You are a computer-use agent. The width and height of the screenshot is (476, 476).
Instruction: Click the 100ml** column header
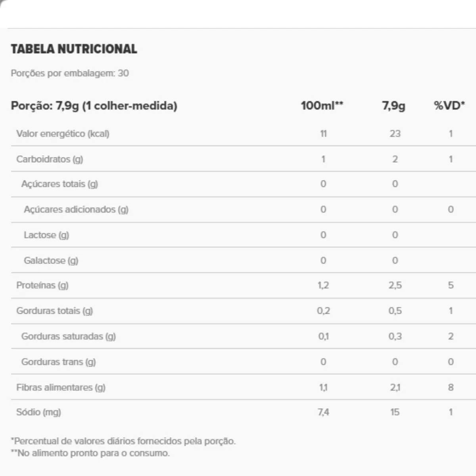pyautogui.click(x=322, y=106)
